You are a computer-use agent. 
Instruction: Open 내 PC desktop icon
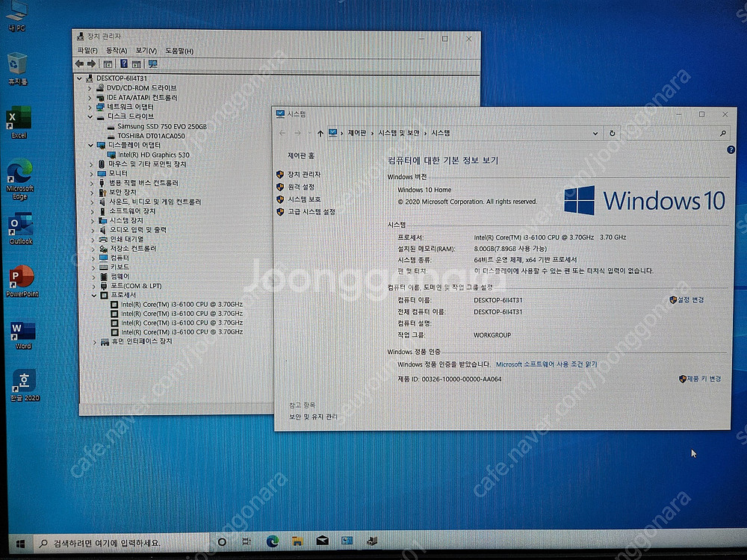tap(16, 16)
